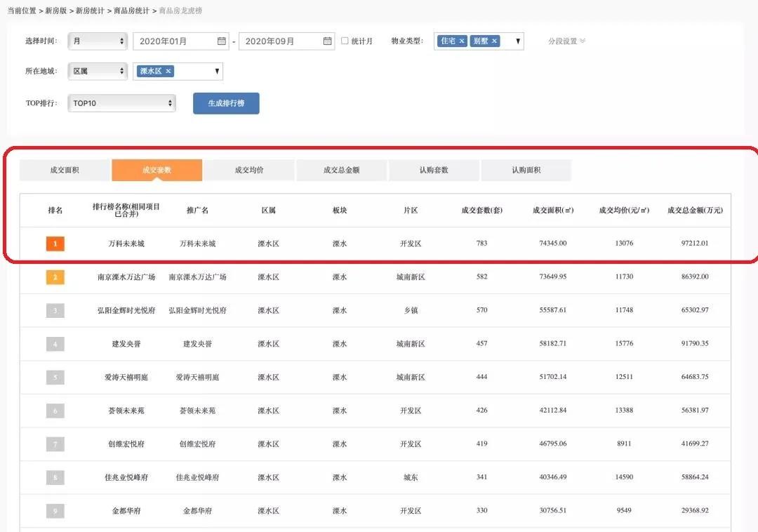758x532 pixels.
Task: Open the end date calendar icon
Action: [328, 41]
